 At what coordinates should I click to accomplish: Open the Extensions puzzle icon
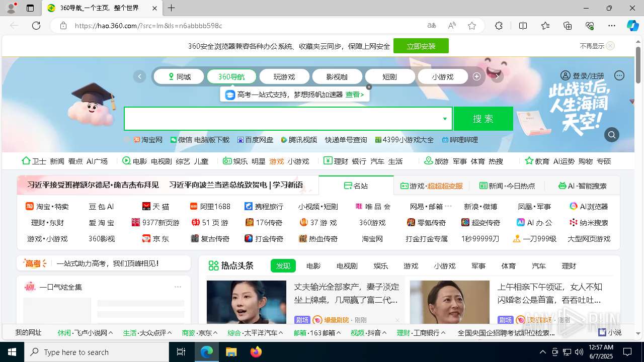tap(499, 26)
